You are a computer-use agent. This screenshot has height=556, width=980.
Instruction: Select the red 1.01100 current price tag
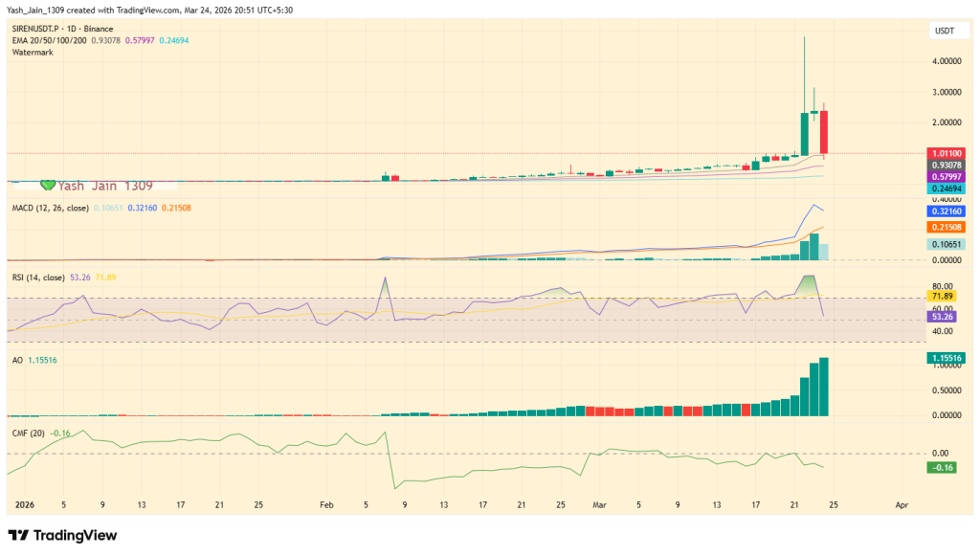click(947, 152)
